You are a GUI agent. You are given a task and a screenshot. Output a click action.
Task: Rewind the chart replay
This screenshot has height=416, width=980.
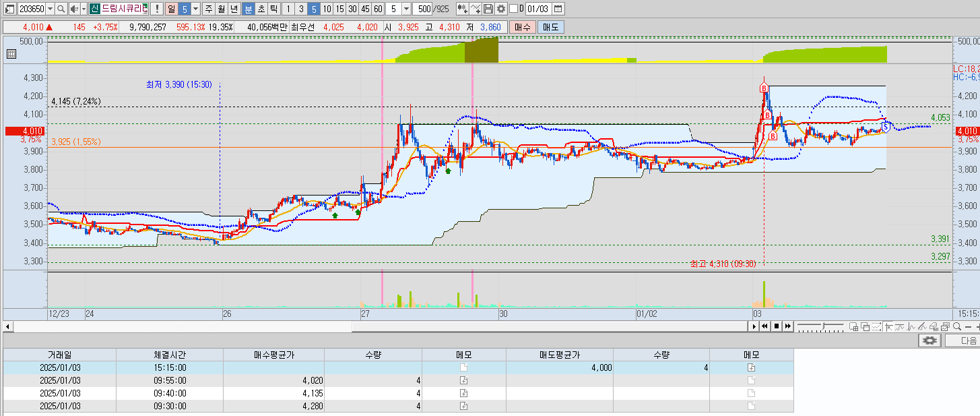[x=765, y=326]
